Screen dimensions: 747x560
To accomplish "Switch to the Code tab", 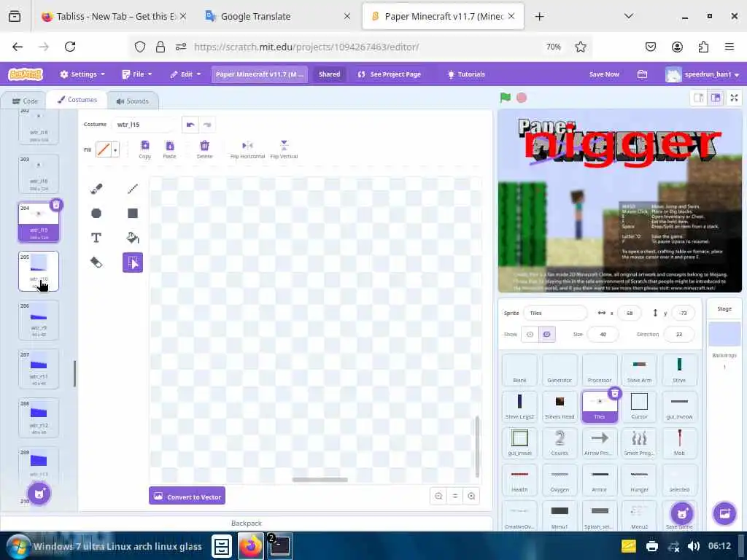I will tap(25, 101).
